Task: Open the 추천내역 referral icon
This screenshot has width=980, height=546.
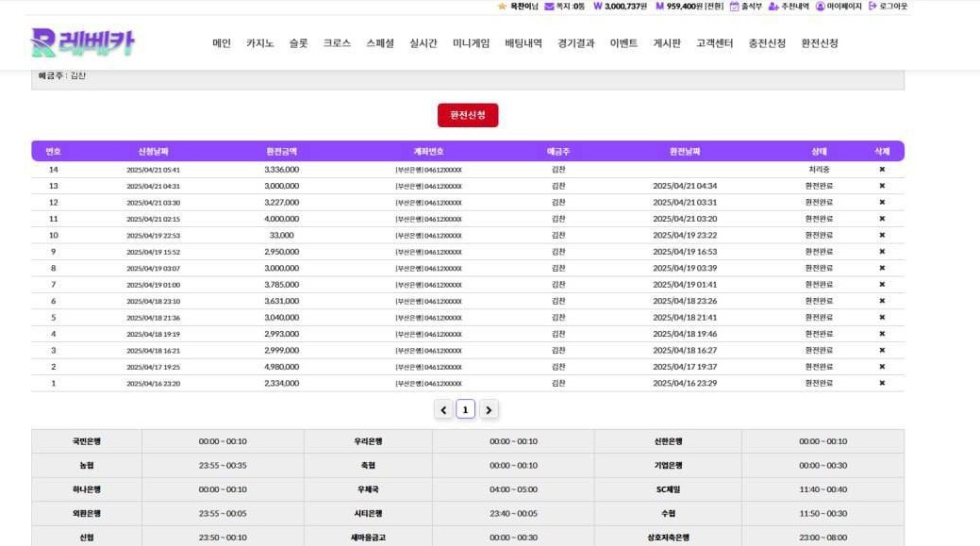Action: tap(773, 7)
